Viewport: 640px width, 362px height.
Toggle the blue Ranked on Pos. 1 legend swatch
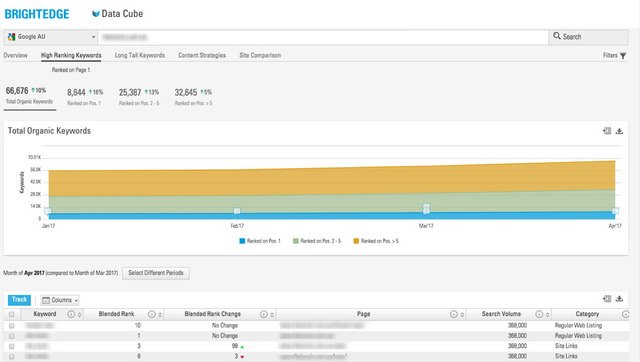pyautogui.click(x=242, y=241)
